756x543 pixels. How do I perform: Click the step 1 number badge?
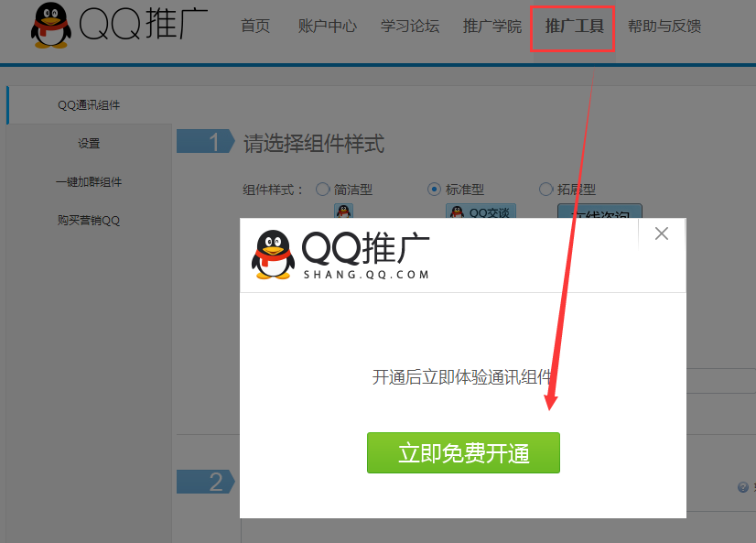click(207, 142)
